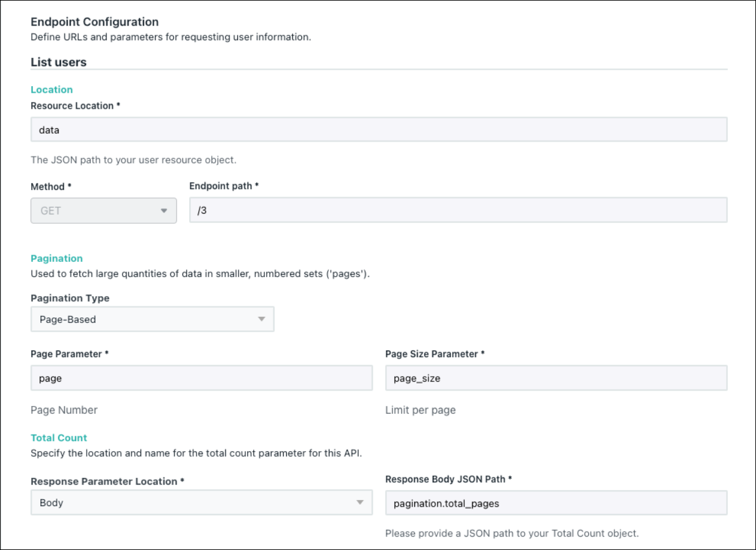Screen dimensions: 756x550
Task: Focus the Page Parameter input field
Action: pyautogui.click(x=201, y=378)
